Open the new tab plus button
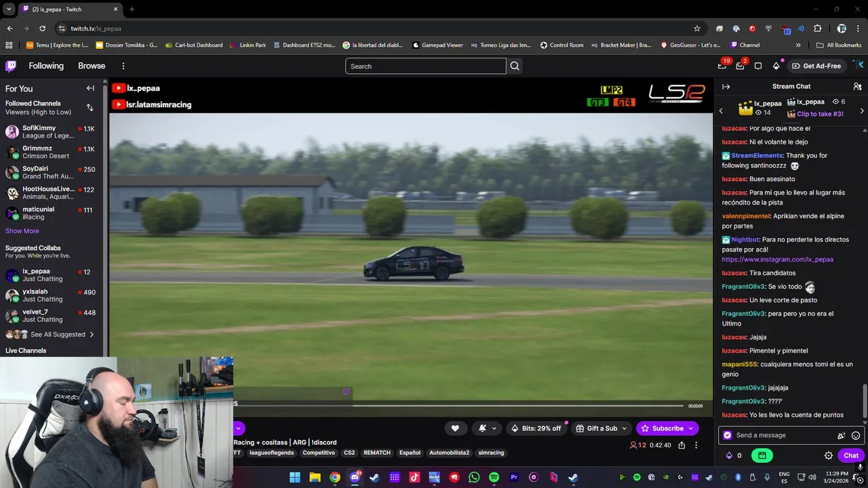This screenshot has height=488, width=868. [132, 9]
